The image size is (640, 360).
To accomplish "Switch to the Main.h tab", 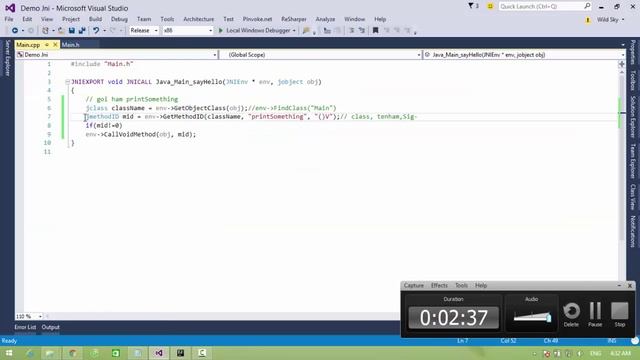I will [71, 45].
